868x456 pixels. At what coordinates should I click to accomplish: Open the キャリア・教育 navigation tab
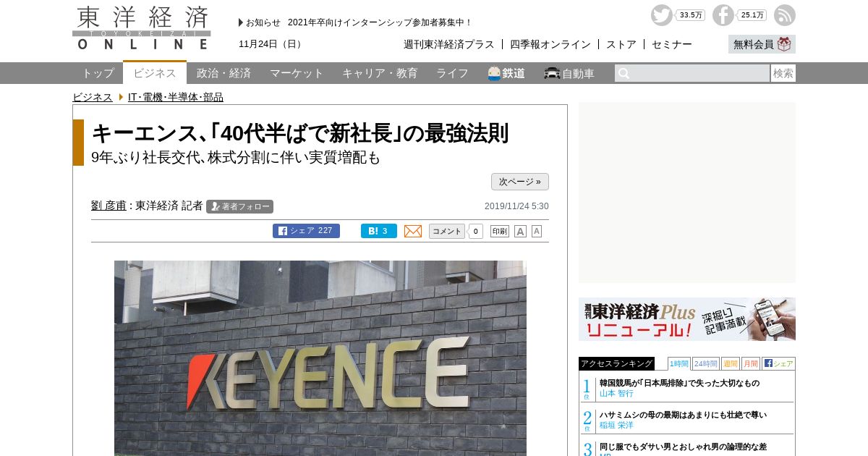click(380, 73)
